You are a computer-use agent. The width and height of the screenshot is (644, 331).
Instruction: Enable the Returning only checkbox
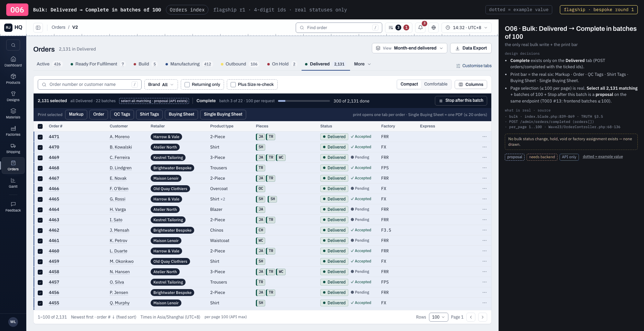tap(187, 84)
